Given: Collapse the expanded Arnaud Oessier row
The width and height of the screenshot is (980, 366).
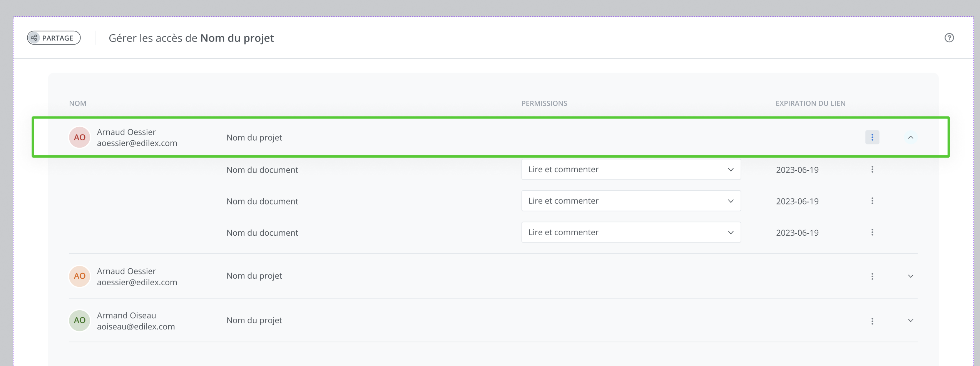Looking at the screenshot, I should (910, 137).
